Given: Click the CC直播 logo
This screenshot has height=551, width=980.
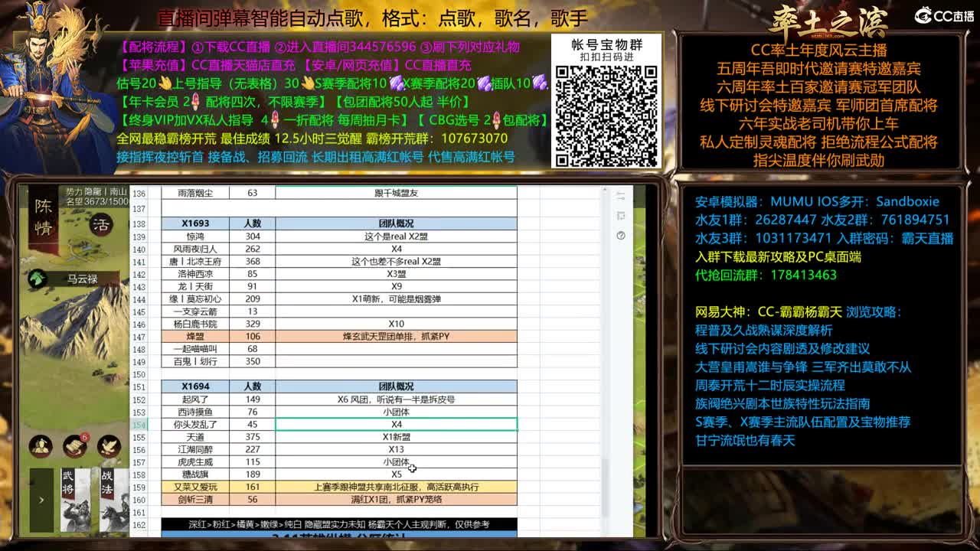Looking at the screenshot, I should (945, 15).
